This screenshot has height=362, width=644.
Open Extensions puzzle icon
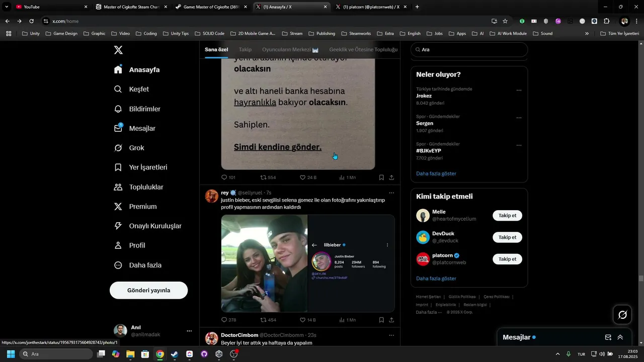[x=606, y=21]
